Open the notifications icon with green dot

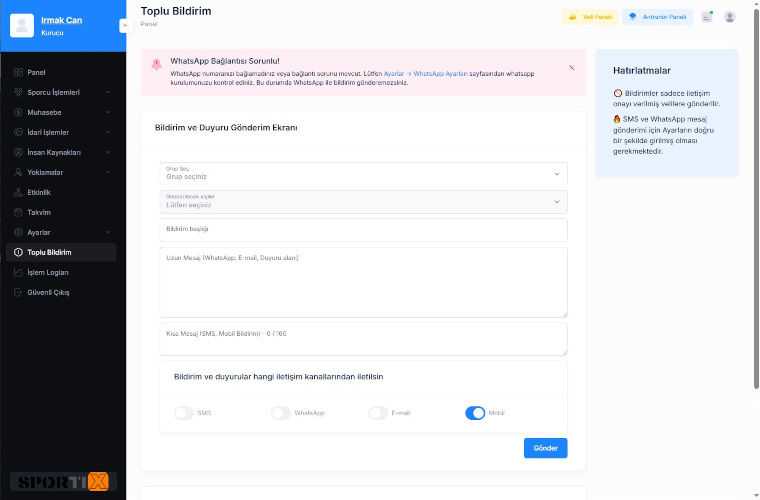click(707, 17)
